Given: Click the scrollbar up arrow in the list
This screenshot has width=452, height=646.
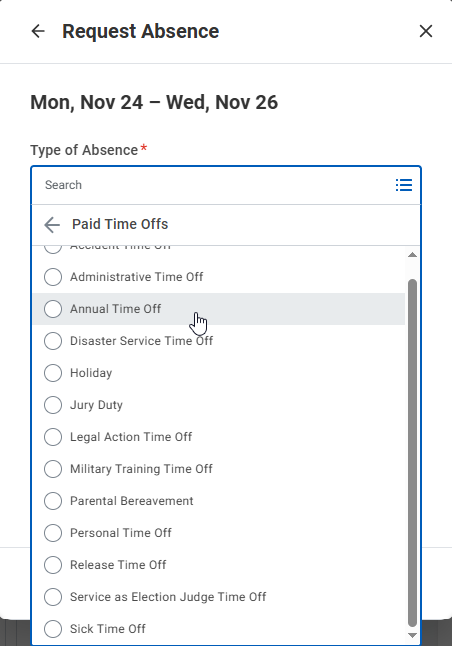Looking at the screenshot, I should 412,255.
